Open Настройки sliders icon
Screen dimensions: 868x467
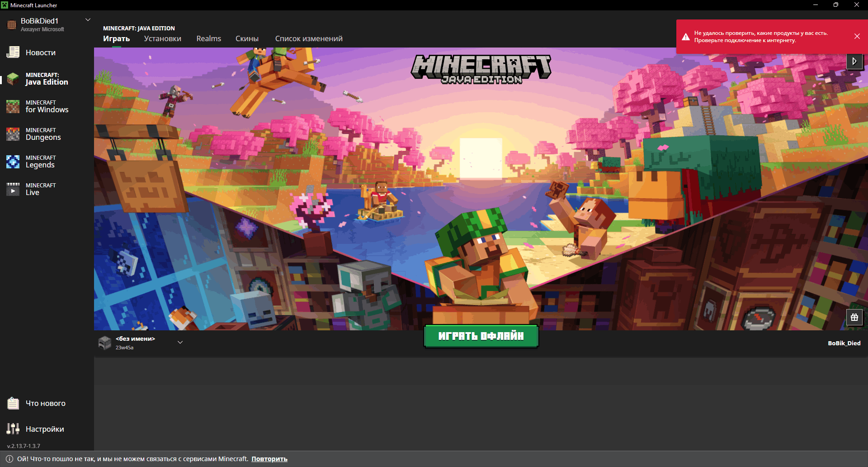[x=13, y=429]
